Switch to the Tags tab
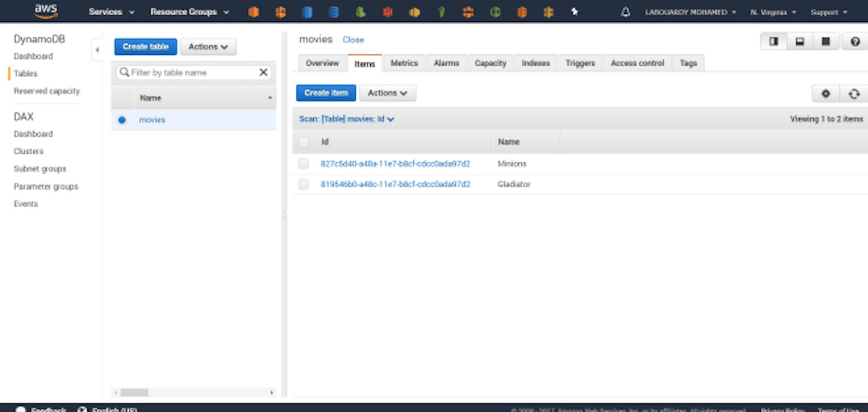868x412 pixels. (688, 63)
